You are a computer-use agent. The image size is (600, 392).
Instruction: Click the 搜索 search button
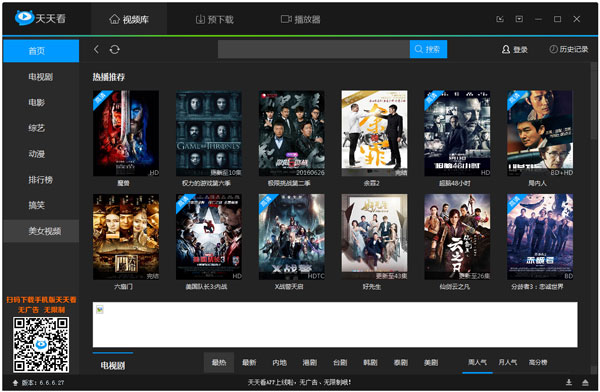(428, 49)
